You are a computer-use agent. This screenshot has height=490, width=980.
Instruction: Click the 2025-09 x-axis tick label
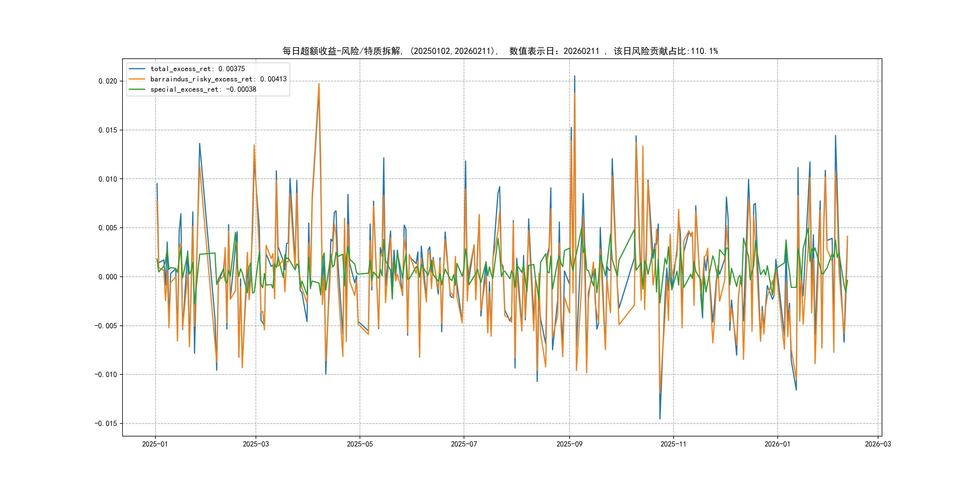[569, 444]
